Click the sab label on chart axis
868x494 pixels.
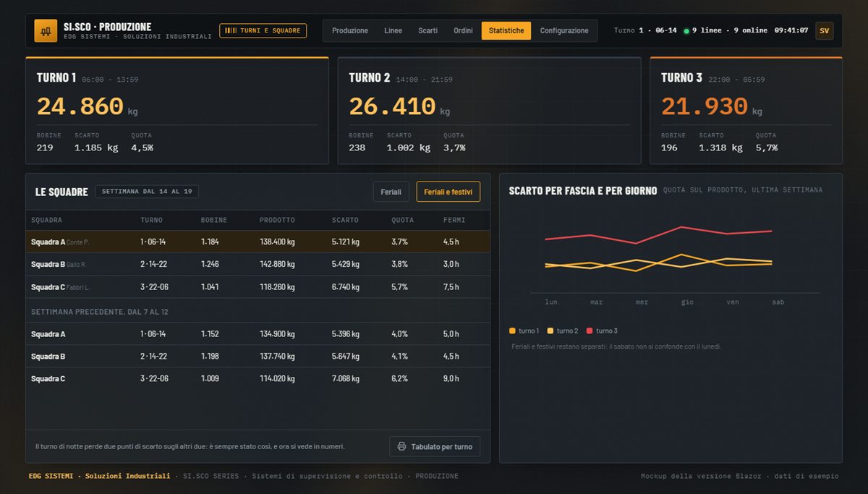click(778, 302)
